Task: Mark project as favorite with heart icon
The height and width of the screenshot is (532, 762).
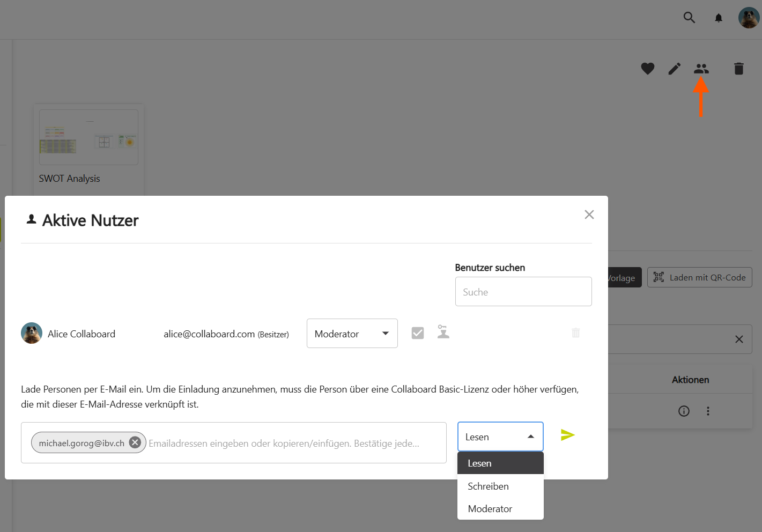Action: (647, 69)
